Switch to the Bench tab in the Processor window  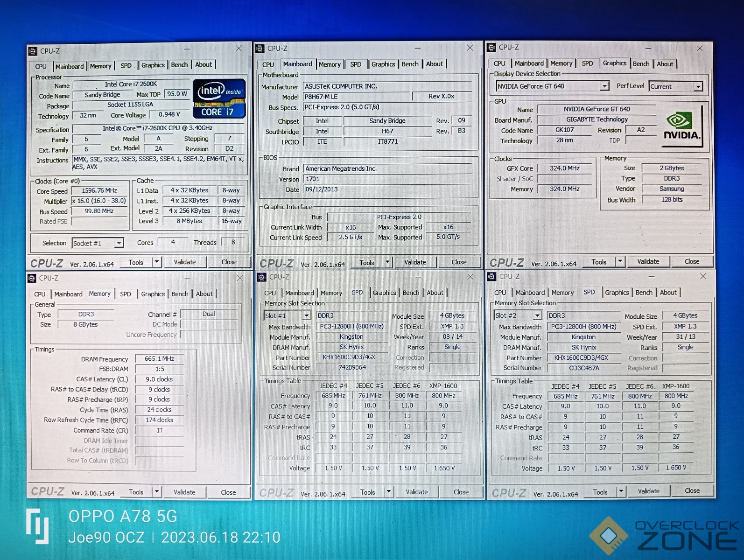pos(179,65)
